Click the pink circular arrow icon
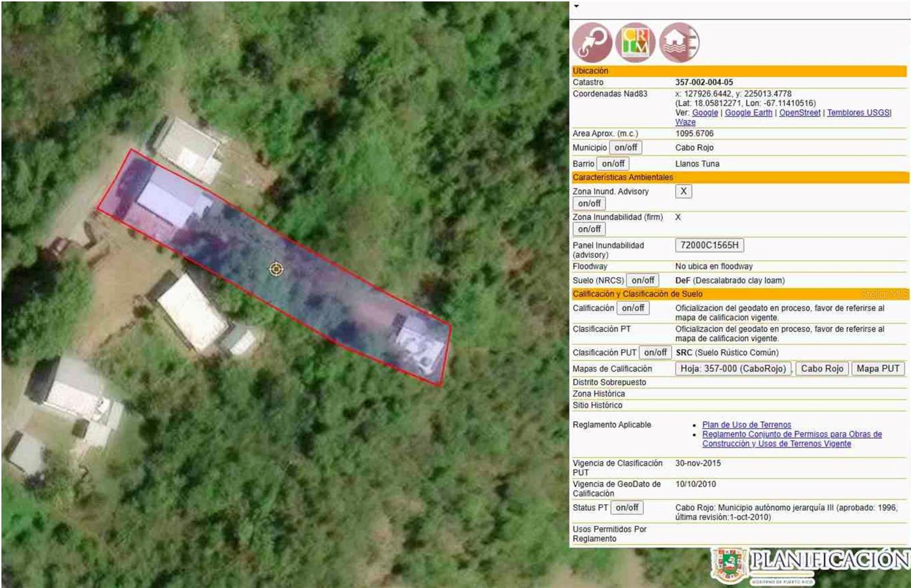911x588 pixels. (x=592, y=43)
